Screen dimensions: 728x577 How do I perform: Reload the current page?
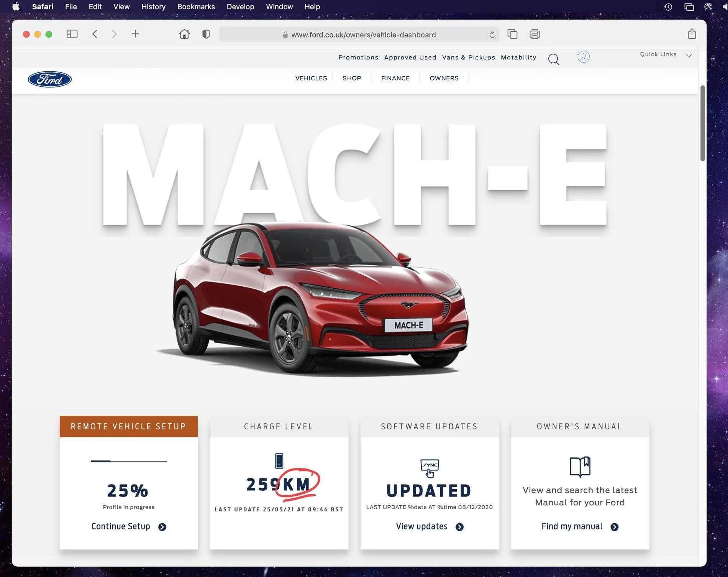click(x=492, y=35)
